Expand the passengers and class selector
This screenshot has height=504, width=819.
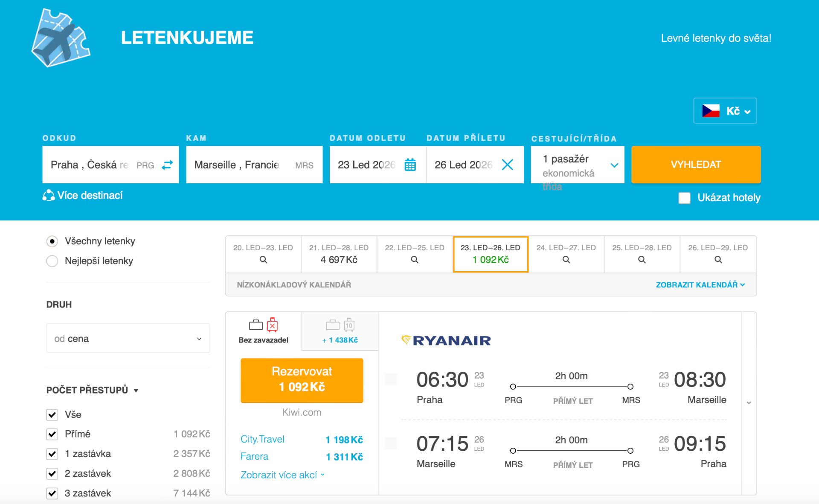[577, 165]
